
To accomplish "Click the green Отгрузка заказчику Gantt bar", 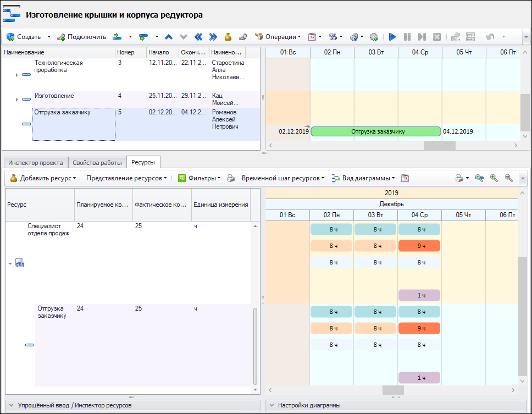I will [x=376, y=131].
